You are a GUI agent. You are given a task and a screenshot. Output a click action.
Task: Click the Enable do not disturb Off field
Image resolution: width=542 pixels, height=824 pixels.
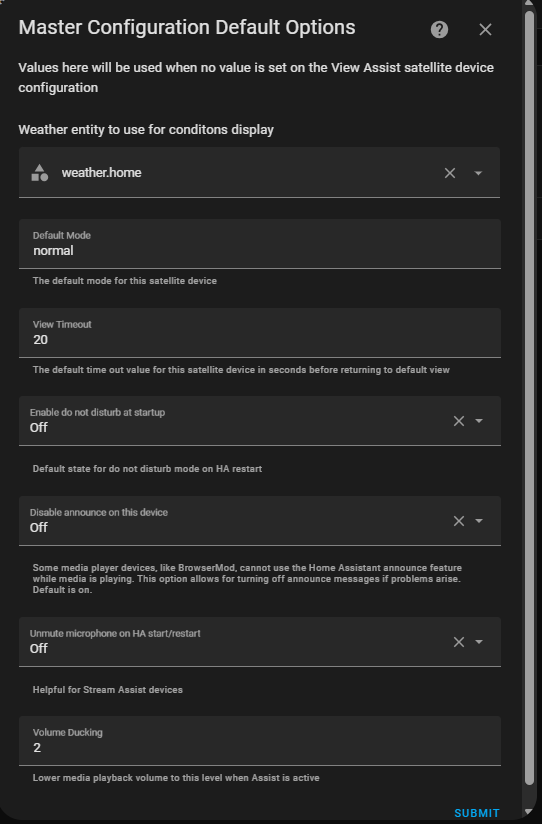[x=260, y=421]
